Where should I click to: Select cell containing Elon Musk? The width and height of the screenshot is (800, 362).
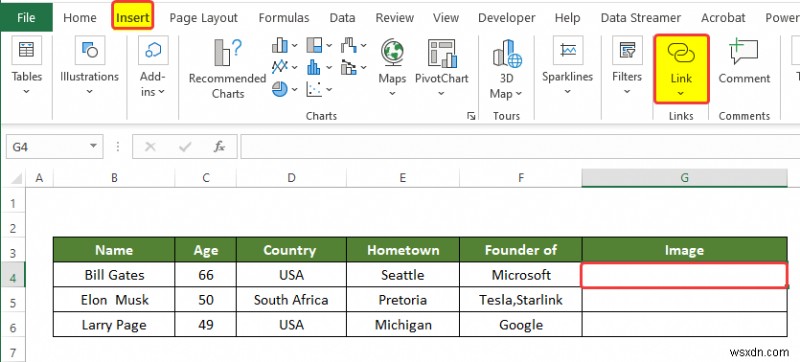coord(114,300)
